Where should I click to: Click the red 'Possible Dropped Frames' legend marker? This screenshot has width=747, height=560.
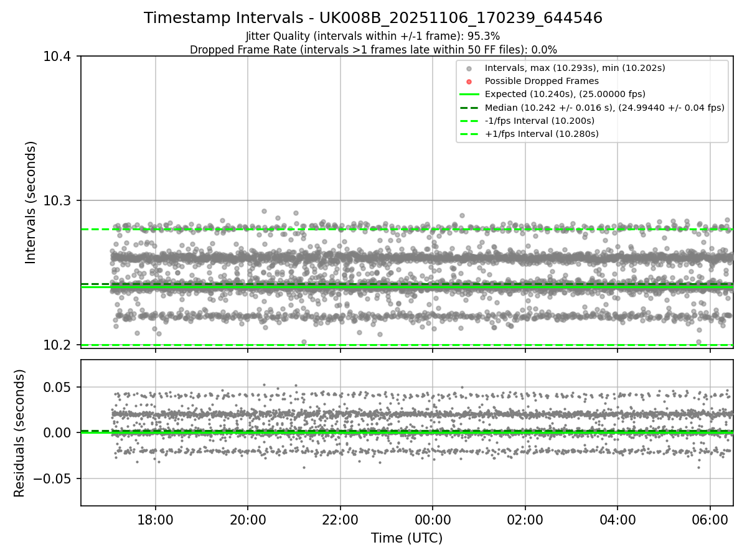pyautogui.click(x=469, y=81)
